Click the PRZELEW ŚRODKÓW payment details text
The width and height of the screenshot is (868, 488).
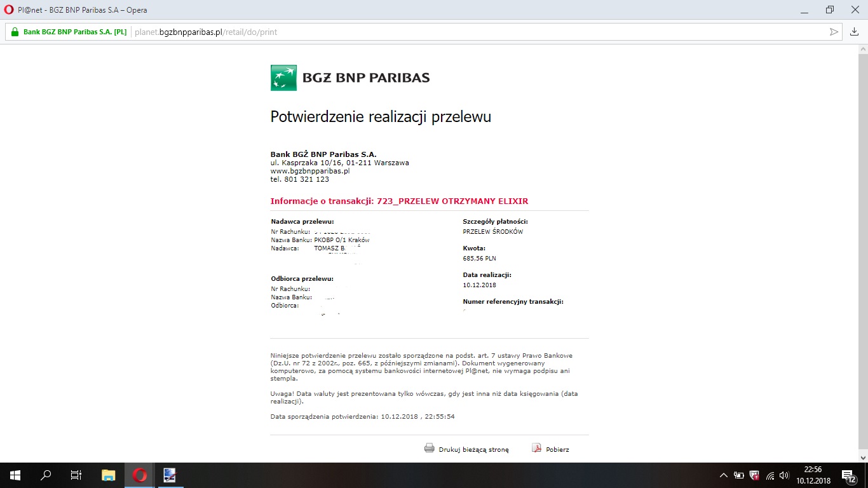coord(493,232)
